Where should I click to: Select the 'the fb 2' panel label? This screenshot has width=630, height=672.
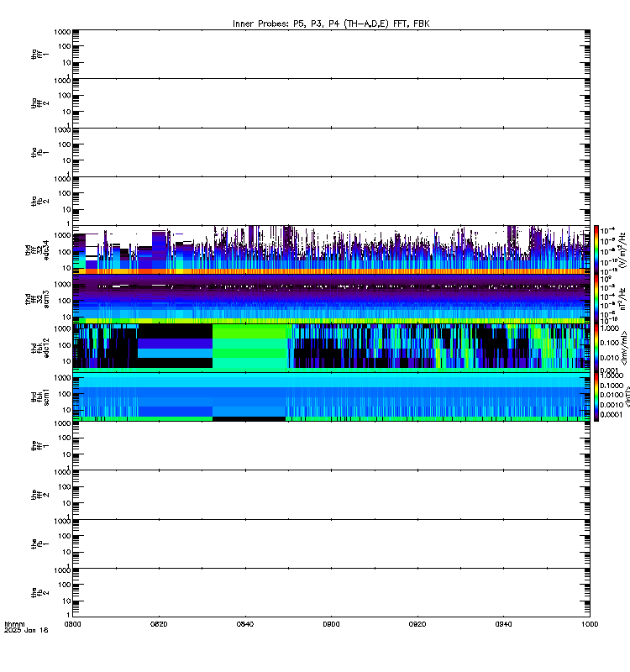pos(39,593)
